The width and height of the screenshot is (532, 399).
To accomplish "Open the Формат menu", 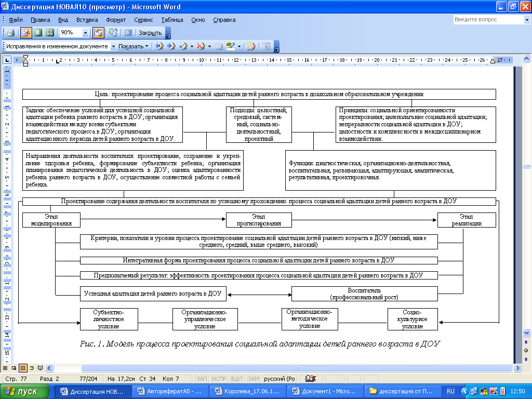I will point(116,20).
